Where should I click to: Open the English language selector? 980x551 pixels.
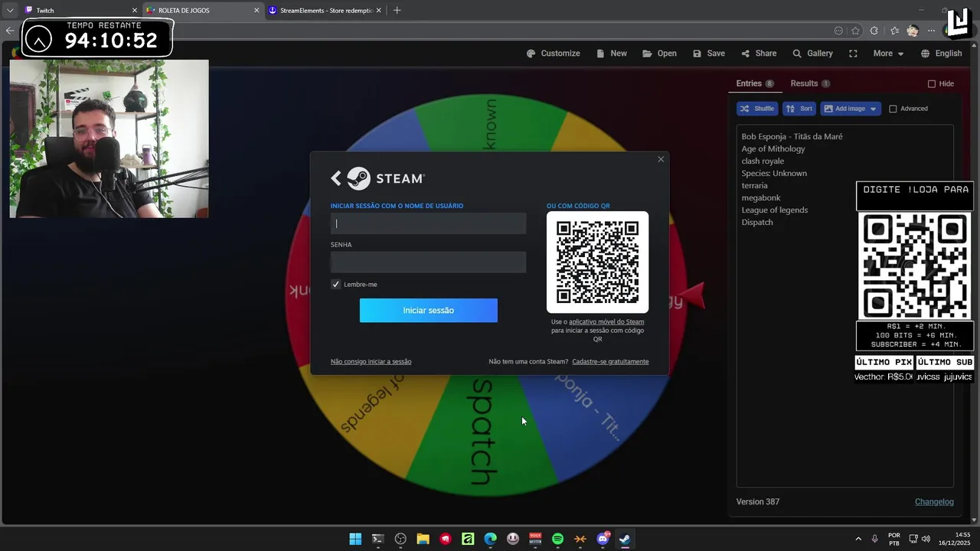tap(941, 54)
